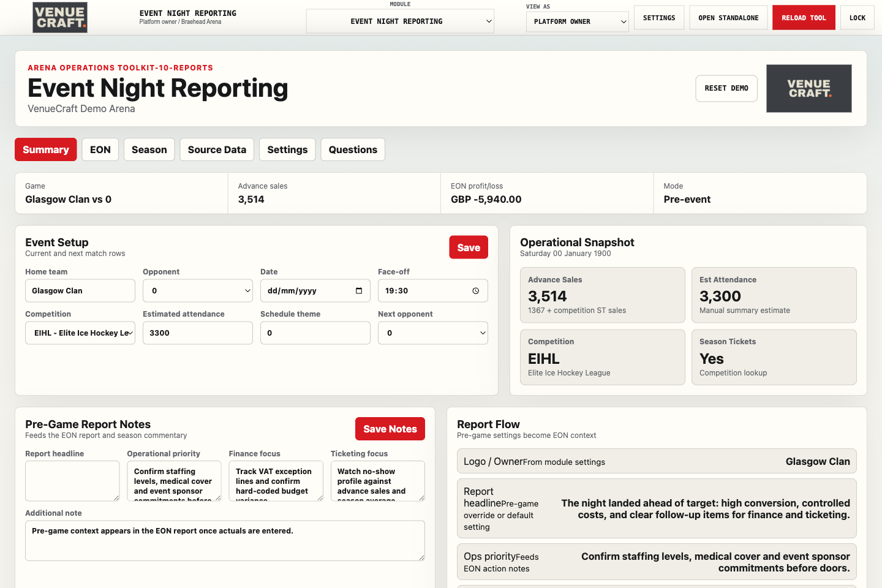Open the Source Data tab
The image size is (882, 588).
click(x=217, y=149)
